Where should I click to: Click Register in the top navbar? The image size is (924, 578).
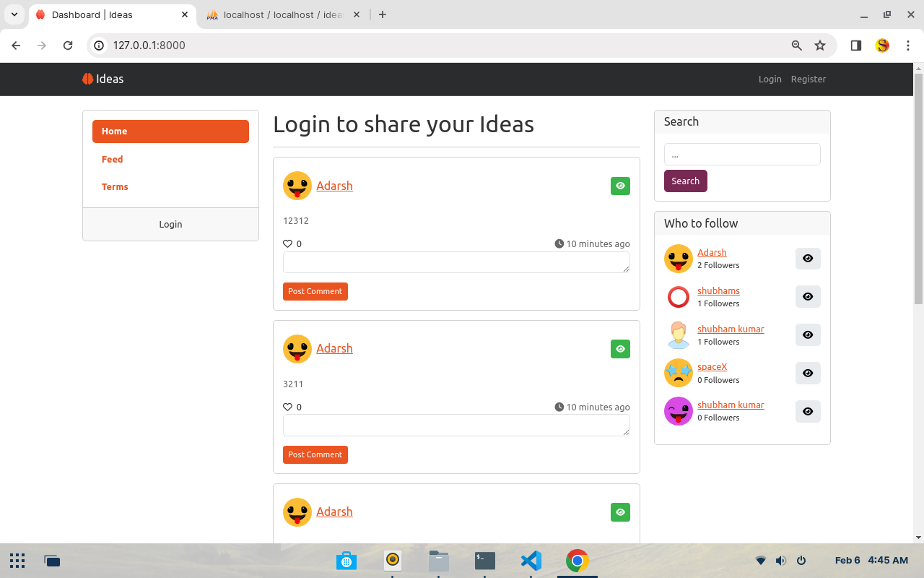click(x=808, y=79)
